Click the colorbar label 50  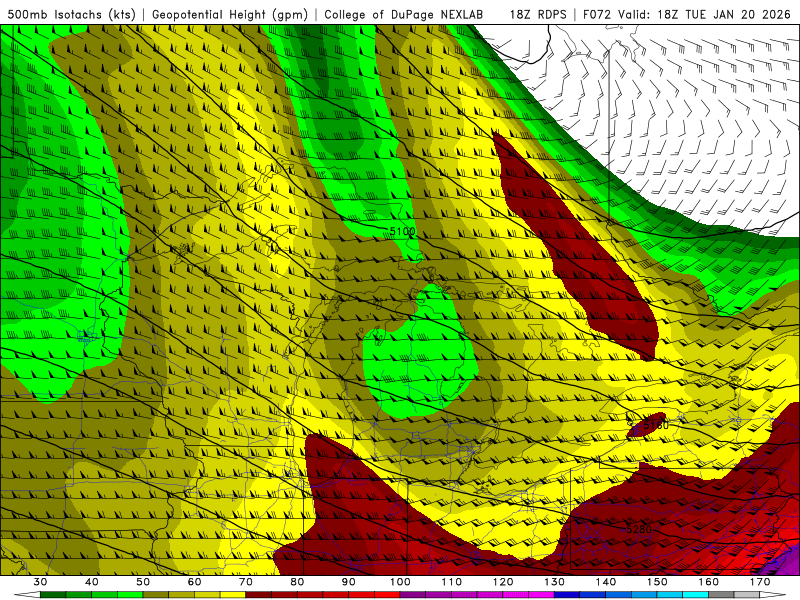point(143,582)
